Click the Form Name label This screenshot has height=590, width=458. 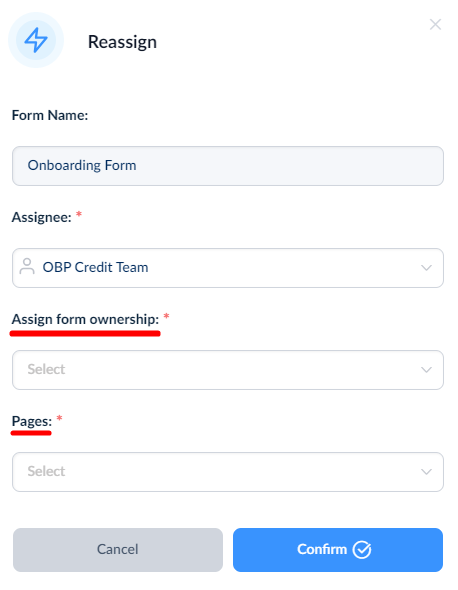[50, 115]
